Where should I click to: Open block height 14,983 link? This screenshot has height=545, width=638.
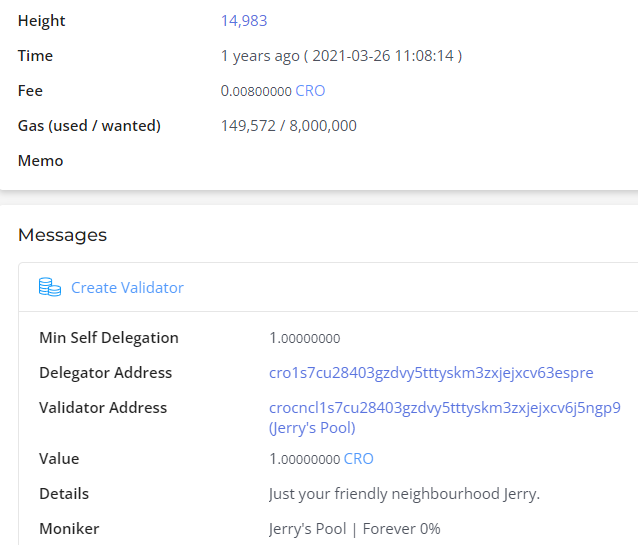(244, 21)
